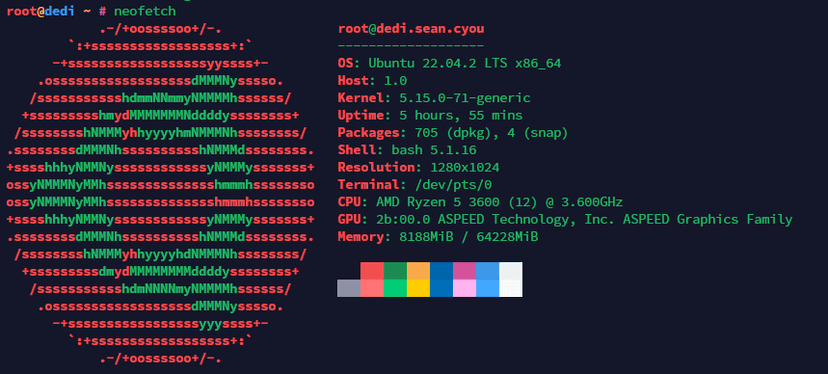Click the Packages line showing 705 (dpkg)
828x374 pixels.
point(453,133)
